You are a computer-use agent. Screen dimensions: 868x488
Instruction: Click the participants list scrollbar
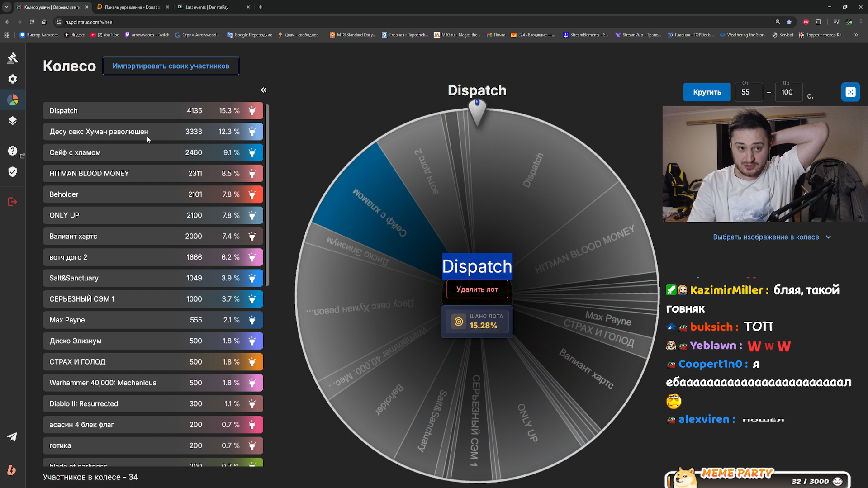tap(267, 195)
